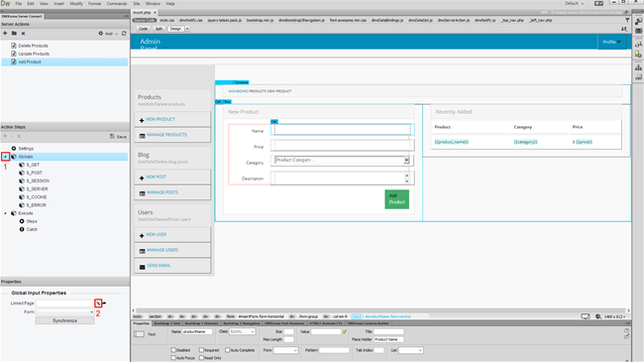Switch to the Bootstrap 3 Elements tab
Screen dimensions: 644x362
coord(201,323)
